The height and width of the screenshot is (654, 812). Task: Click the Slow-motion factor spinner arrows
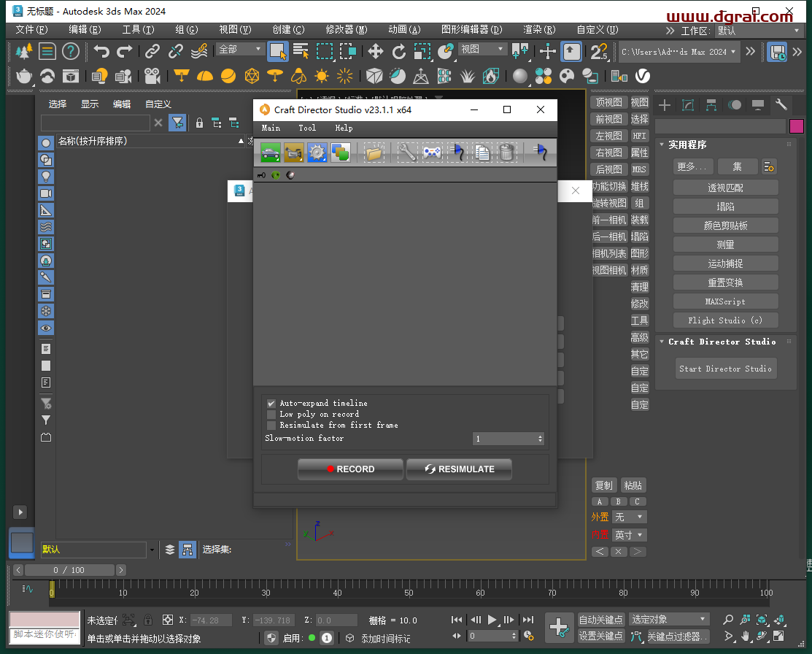pos(540,439)
